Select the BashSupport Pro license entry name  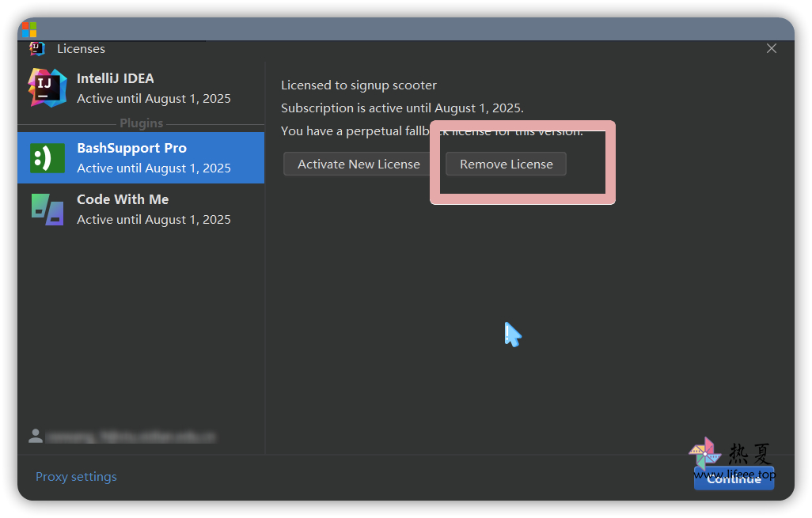tap(131, 148)
